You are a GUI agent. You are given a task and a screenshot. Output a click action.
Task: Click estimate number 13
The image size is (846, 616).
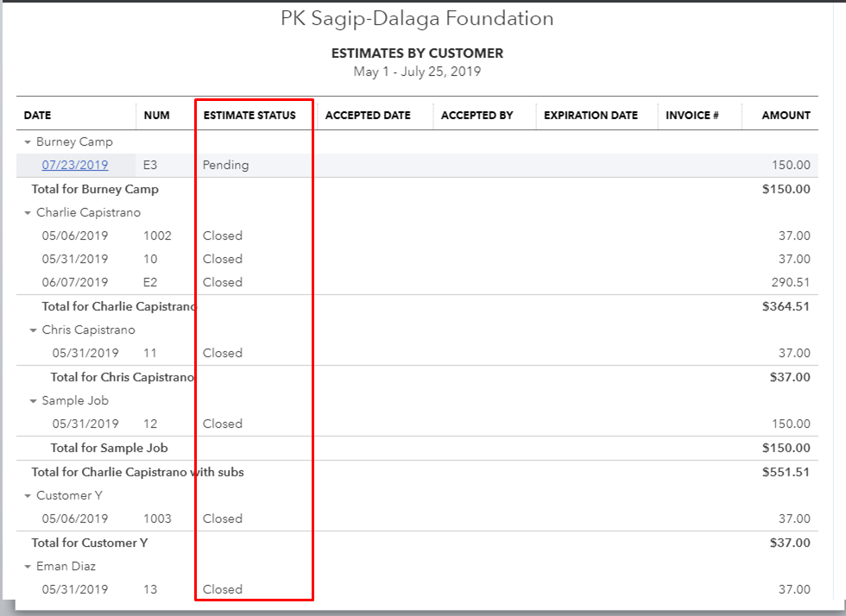tap(150, 589)
